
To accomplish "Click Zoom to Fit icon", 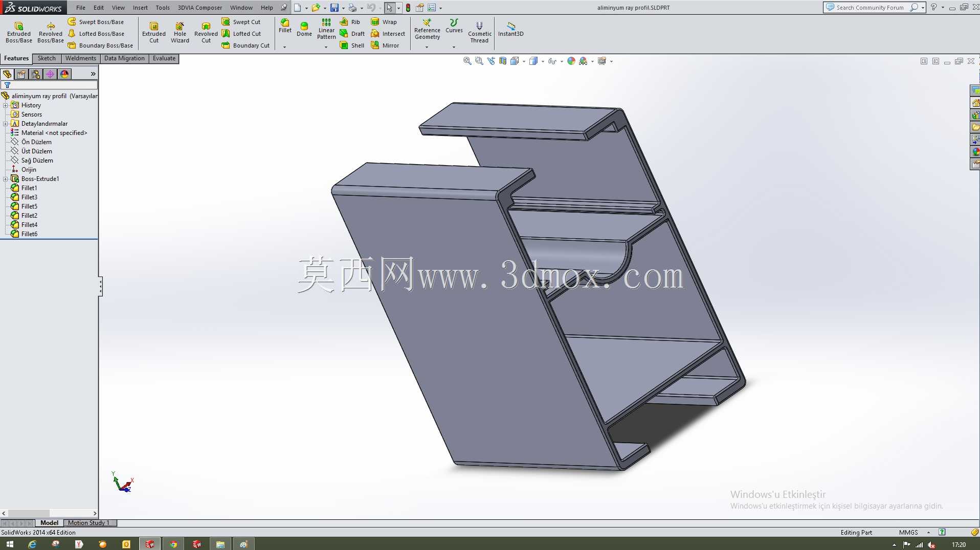I will [x=467, y=61].
